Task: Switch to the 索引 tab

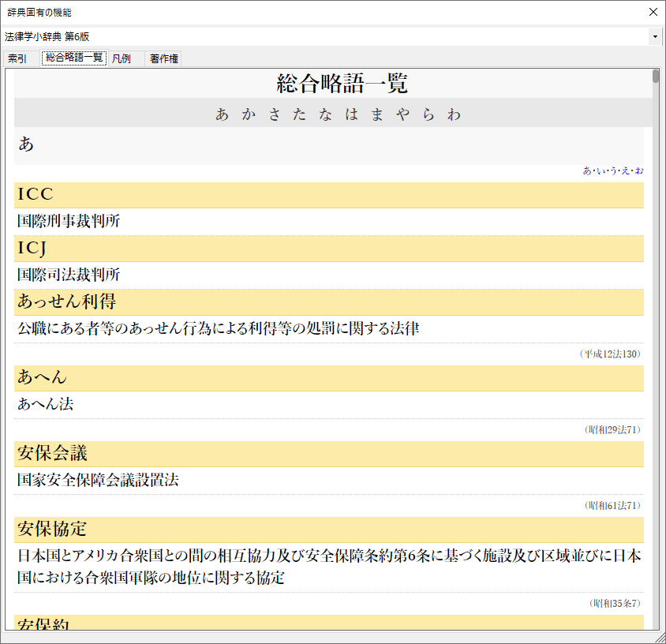Action: (x=17, y=58)
